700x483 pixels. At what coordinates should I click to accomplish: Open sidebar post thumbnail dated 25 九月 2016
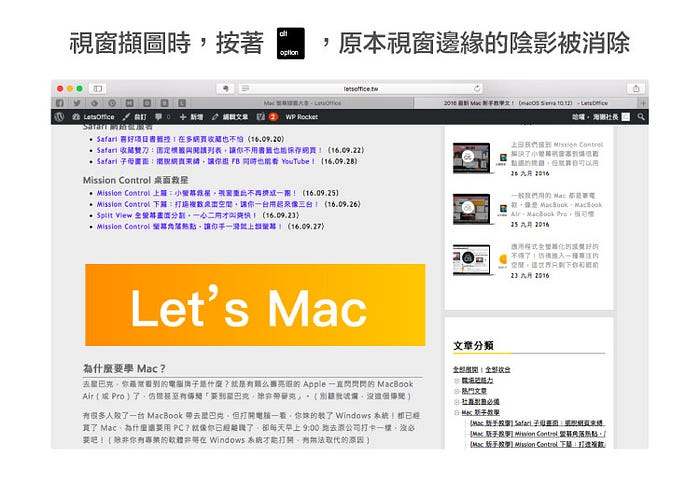coord(471,209)
